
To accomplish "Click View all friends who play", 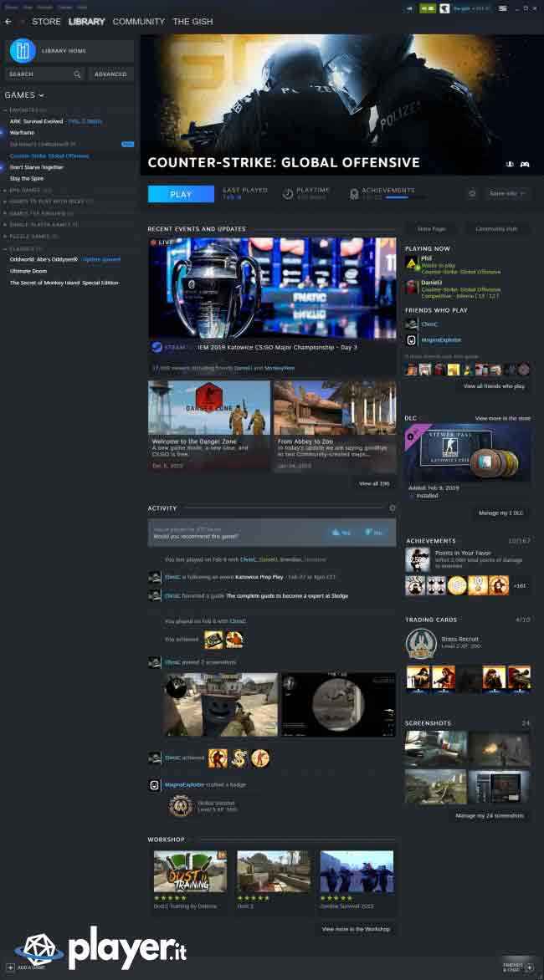I will click(x=494, y=386).
